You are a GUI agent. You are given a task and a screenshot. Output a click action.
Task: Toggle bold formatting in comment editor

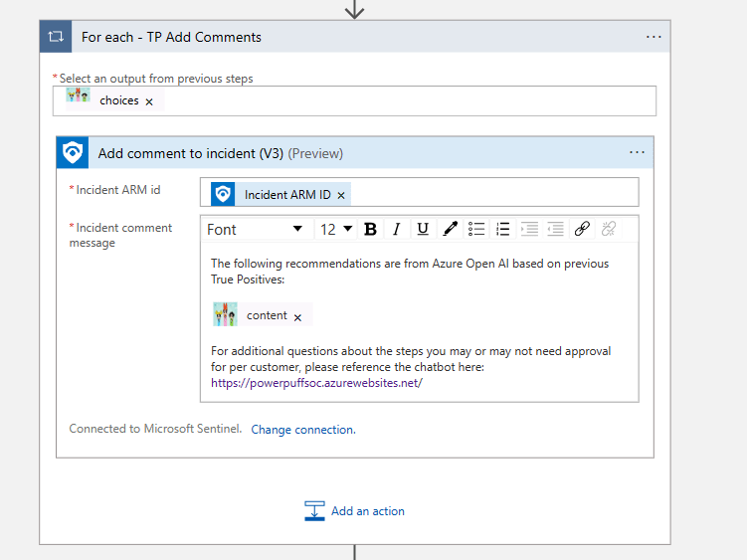(370, 229)
